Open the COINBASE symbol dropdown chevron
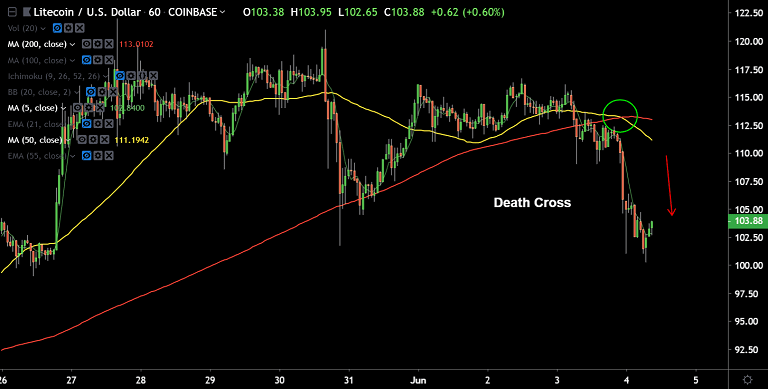Screen dimensions: 768x389 tap(223, 12)
